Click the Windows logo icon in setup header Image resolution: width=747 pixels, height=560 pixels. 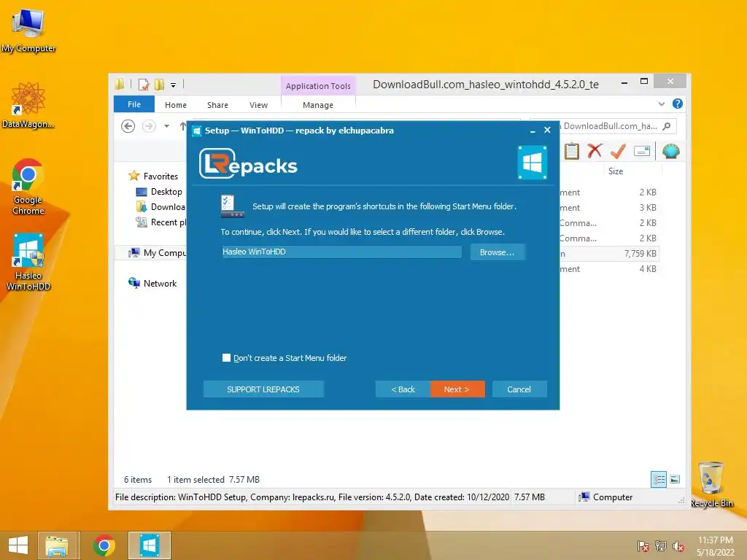click(x=532, y=163)
